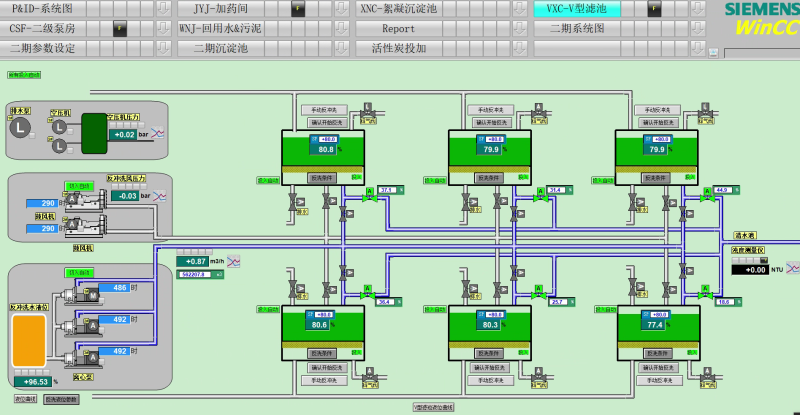Screen dimensions: 800x415
Task: Select the large L pump symbol
Action: (20, 128)
